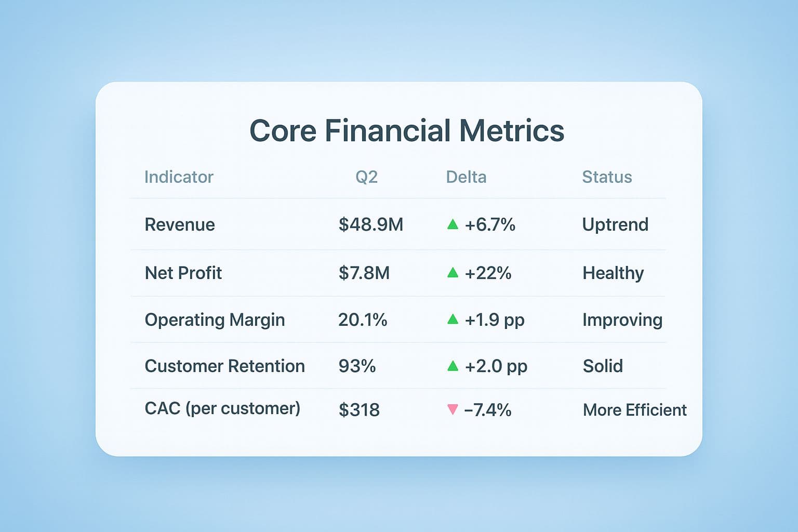
Task: Select the Customer Retention row label
Action: 224,366
